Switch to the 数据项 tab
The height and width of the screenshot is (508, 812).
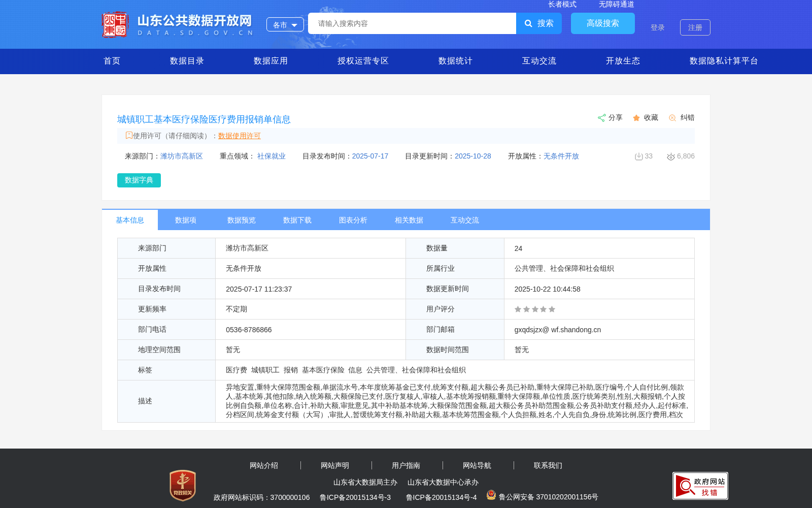pos(186,220)
